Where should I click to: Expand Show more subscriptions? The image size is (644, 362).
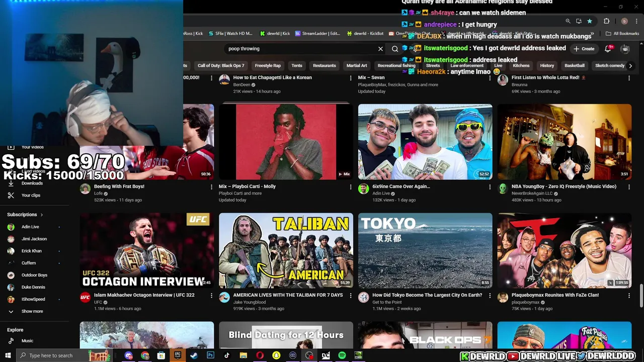pyautogui.click(x=32, y=311)
